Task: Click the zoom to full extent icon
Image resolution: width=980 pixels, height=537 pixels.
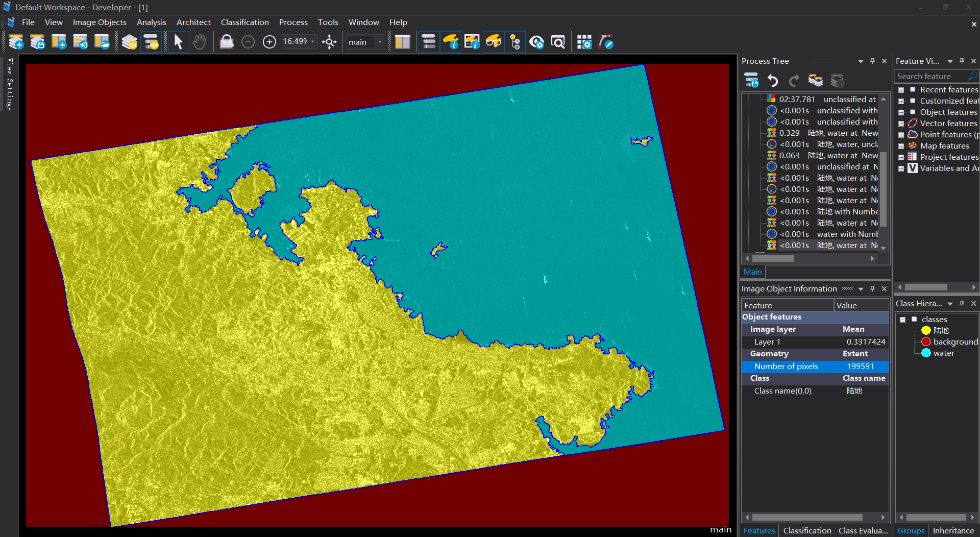Action: click(x=329, y=42)
